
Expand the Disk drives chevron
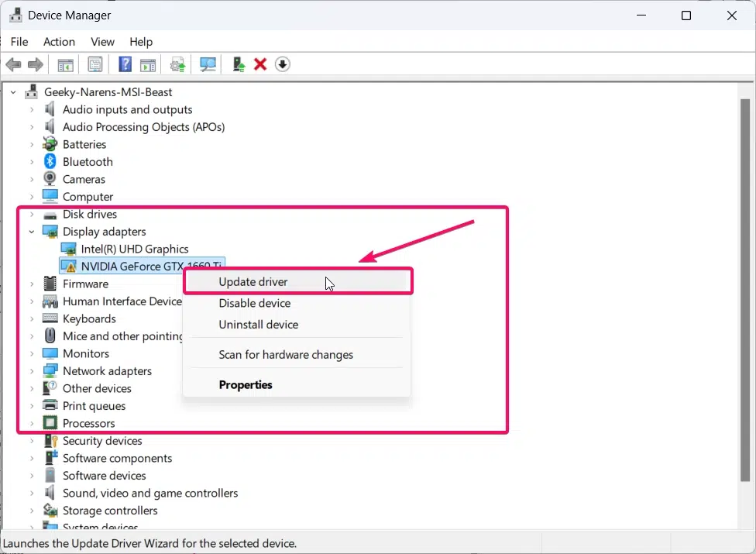[31, 214]
